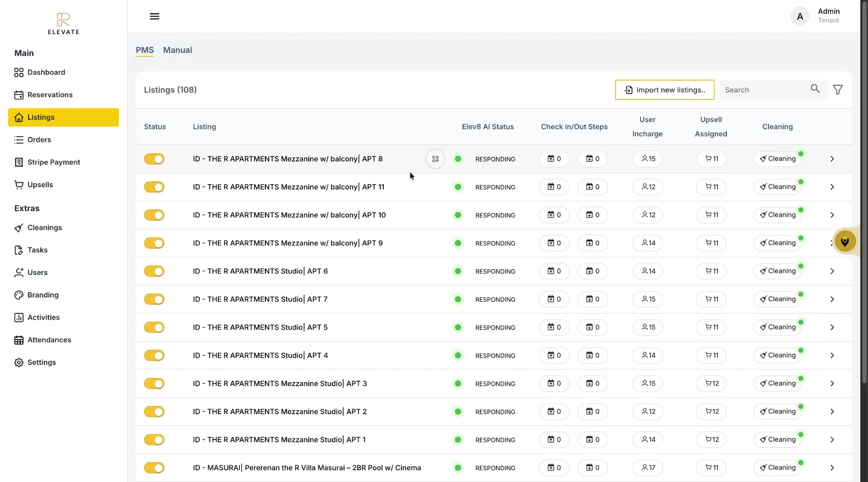Go to Stripe Payment settings

54,162
